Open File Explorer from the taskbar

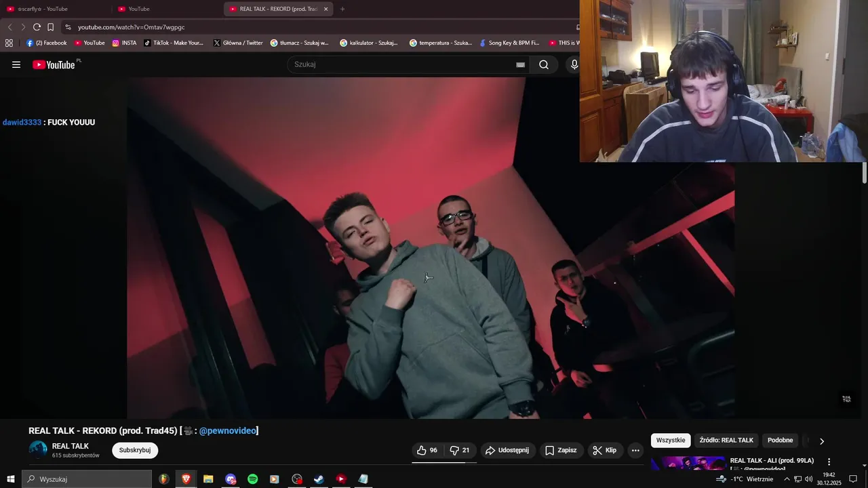(x=208, y=479)
